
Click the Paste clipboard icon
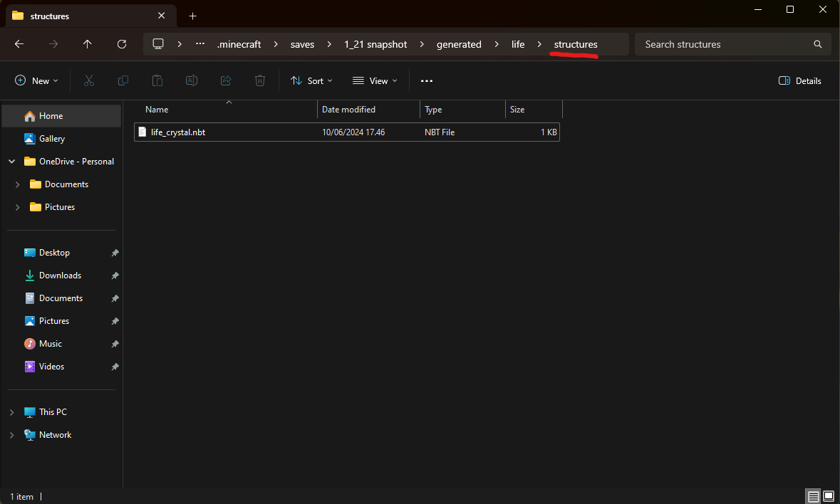tap(157, 81)
